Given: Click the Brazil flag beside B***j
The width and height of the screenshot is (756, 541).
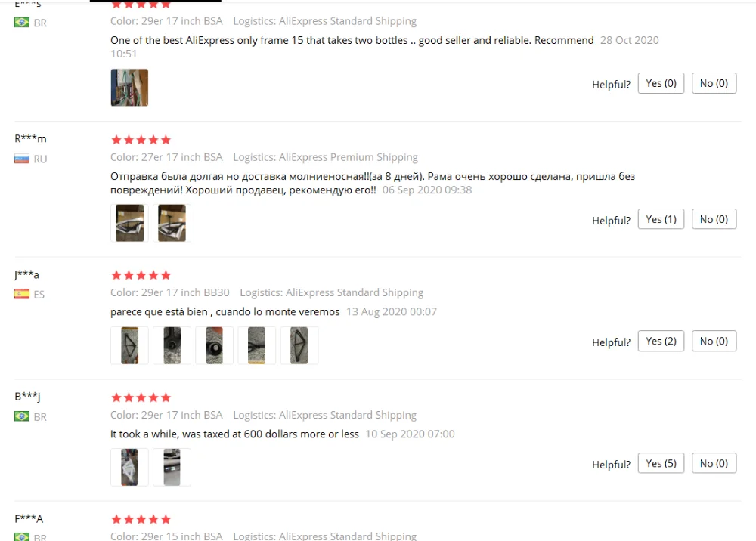Looking at the screenshot, I should coord(22,416).
